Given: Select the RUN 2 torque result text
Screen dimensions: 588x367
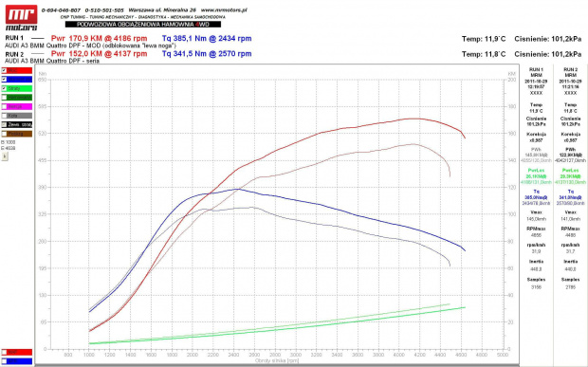Looking at the screenshot, I should [x=207, y=54].
